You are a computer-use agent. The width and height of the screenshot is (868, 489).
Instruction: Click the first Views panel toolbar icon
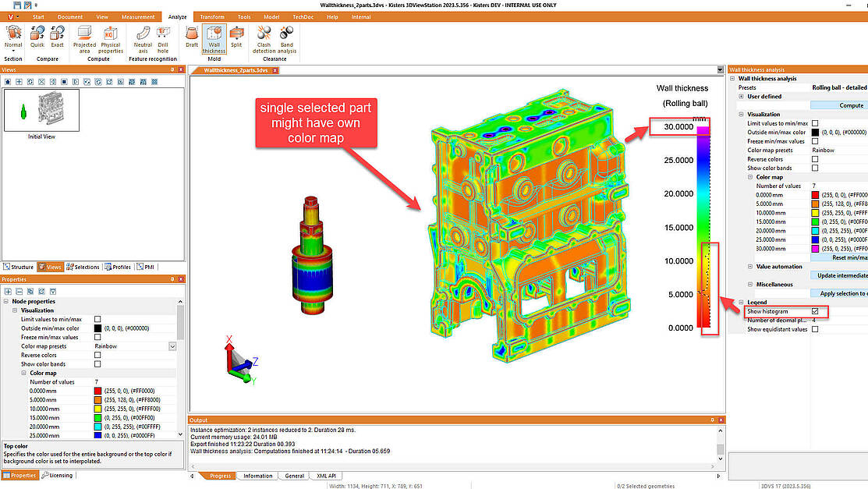point(8,81)
